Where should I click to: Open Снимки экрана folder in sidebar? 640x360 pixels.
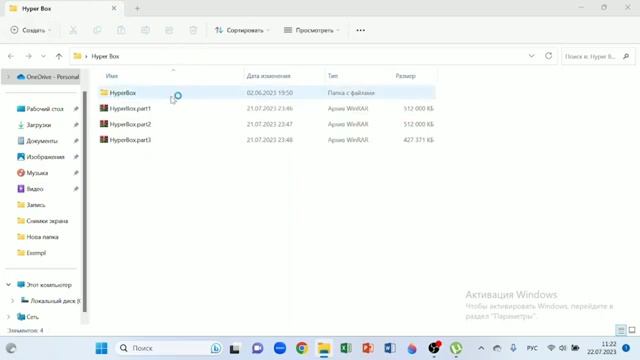click(x=43, y=221)
